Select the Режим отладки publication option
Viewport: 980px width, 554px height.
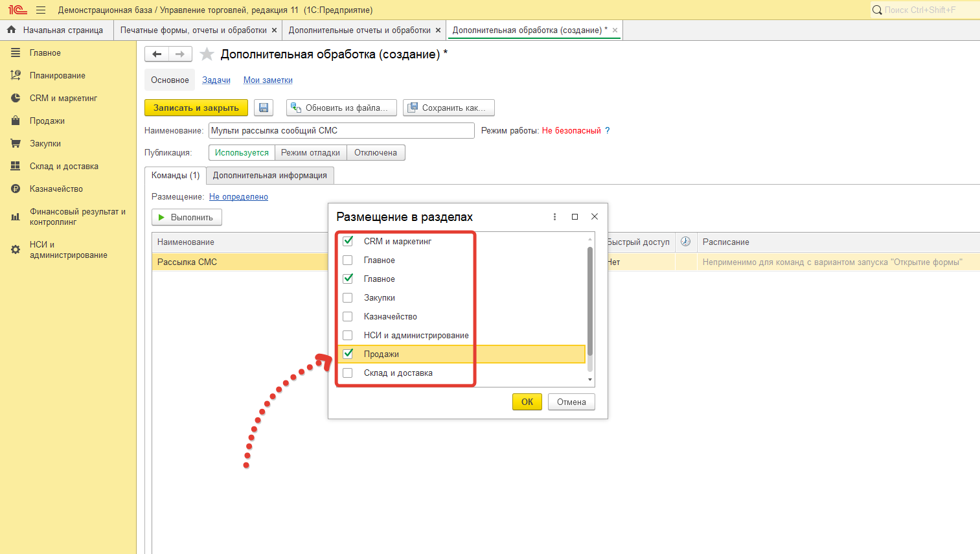coord(310,152)
